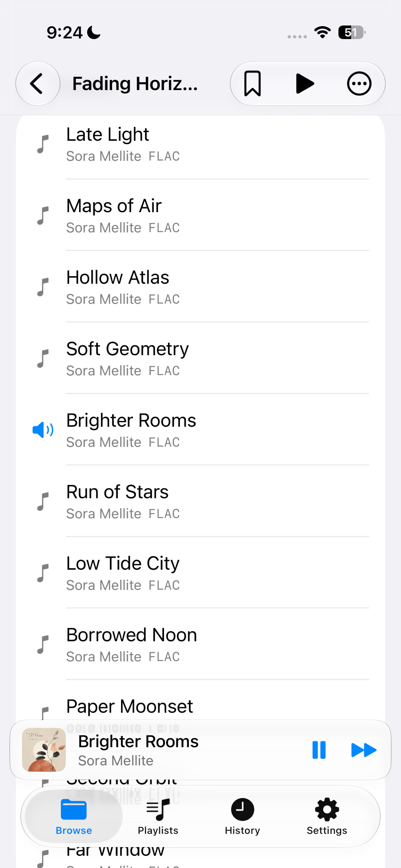Play the track Low Tide City

(x=200, y=573)
